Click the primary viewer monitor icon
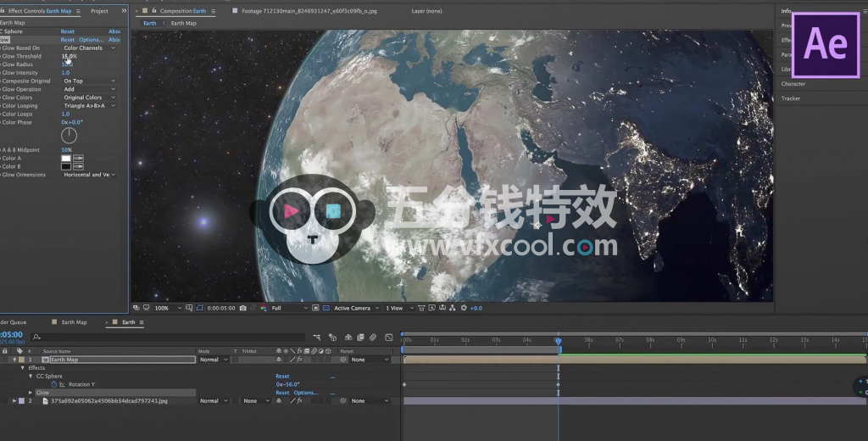Screen dimensions: 868x441 (146, 308)
